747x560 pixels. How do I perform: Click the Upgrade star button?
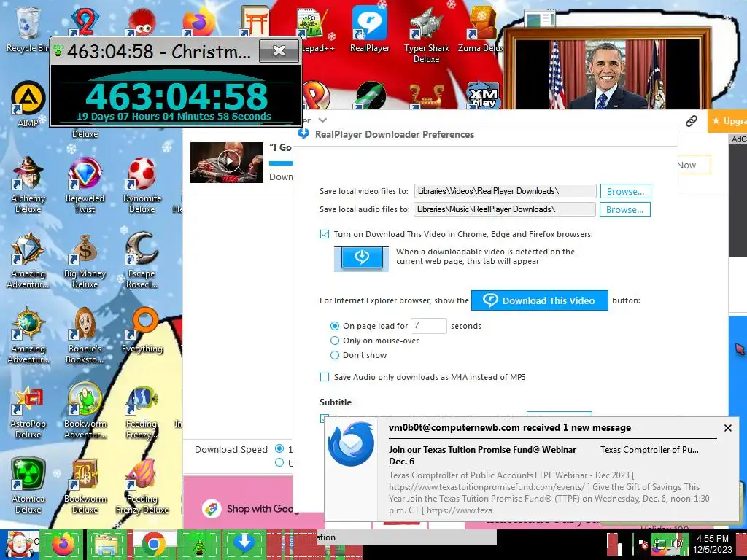[x=727, y=121]
